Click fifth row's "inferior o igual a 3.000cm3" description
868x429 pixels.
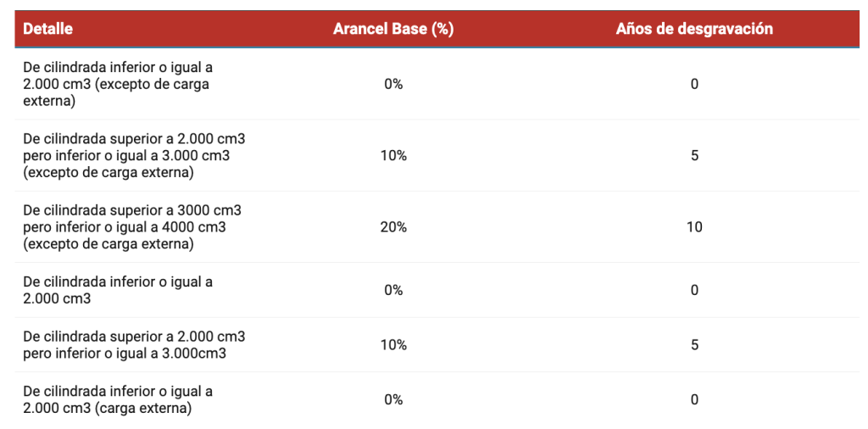pos(133,345)
